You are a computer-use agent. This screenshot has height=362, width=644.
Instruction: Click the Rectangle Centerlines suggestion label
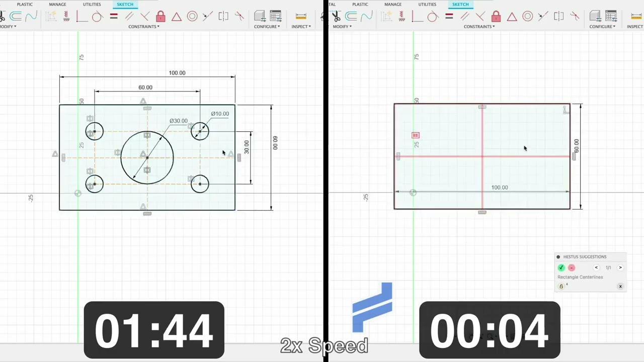point(580,277)
